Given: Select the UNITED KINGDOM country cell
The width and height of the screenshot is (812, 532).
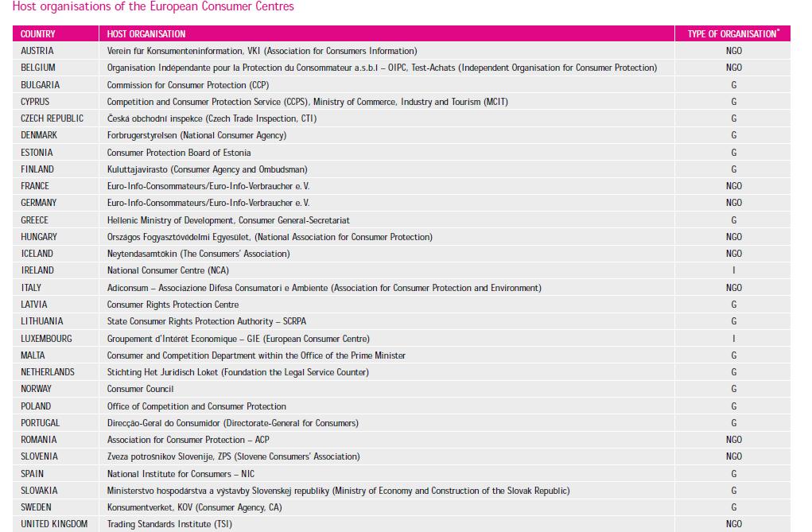Looking at the screenshot, I should click(x=56, y=524).
